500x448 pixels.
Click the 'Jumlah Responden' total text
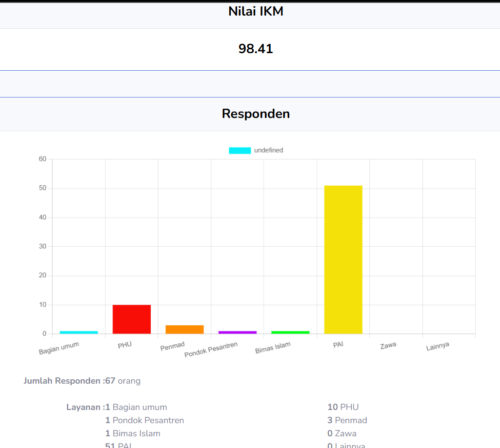click(82, 381)
